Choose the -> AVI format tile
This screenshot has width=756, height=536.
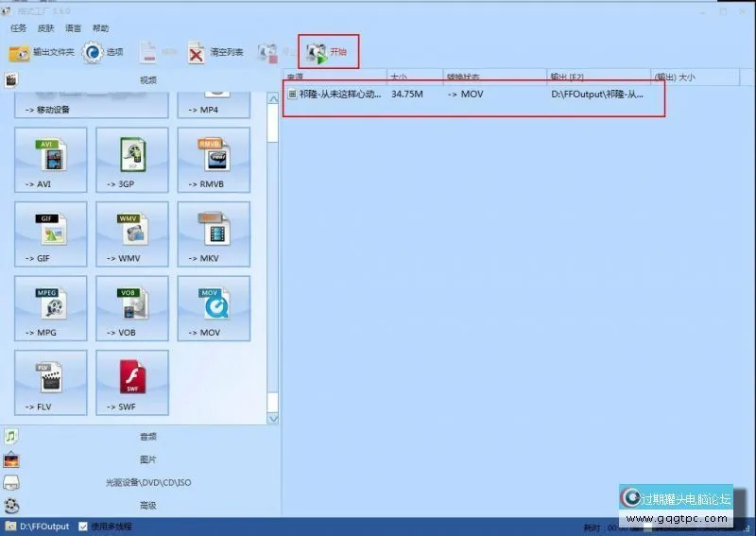pos(51,160)
